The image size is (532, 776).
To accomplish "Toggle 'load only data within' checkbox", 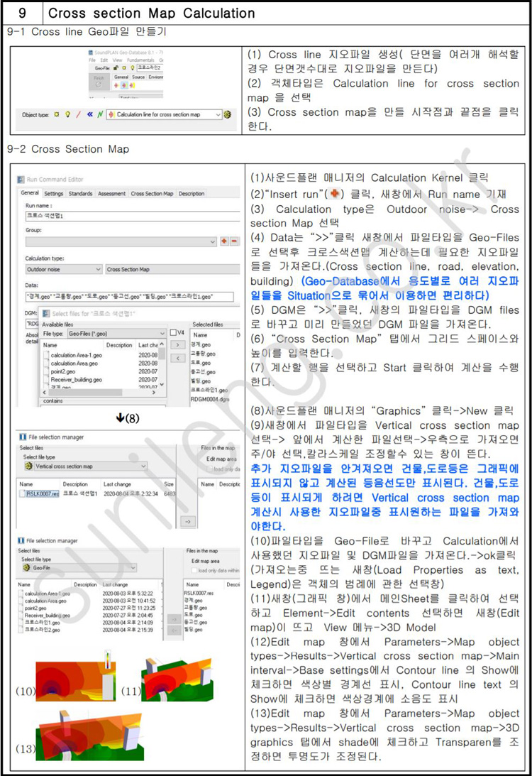I will click(x=194, y=571).
